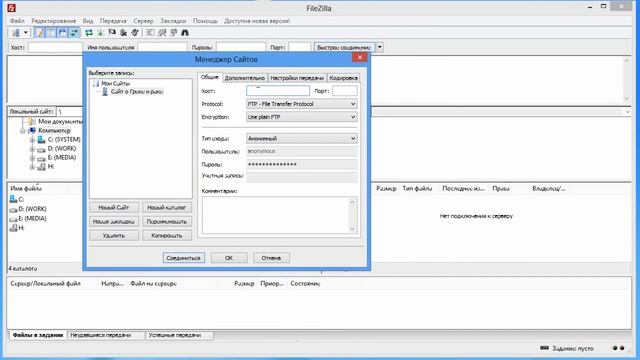
Task: Toggle the message log display icon
Action: tap(39, 33)
